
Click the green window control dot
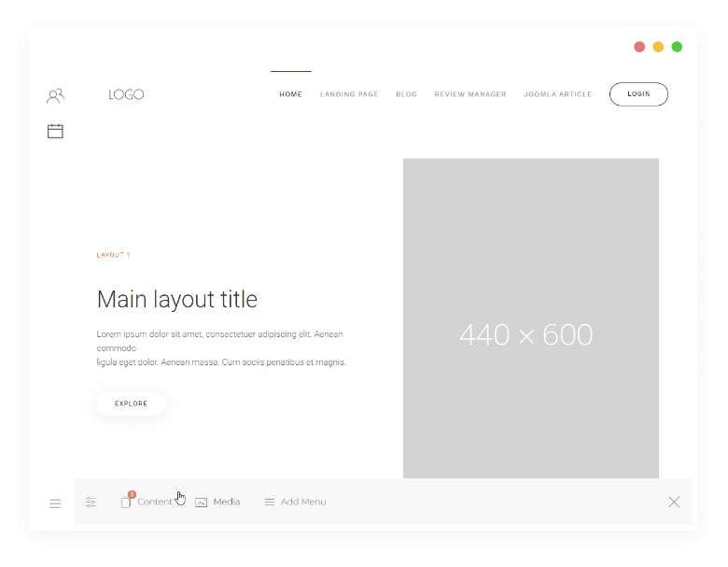(677, 47)
